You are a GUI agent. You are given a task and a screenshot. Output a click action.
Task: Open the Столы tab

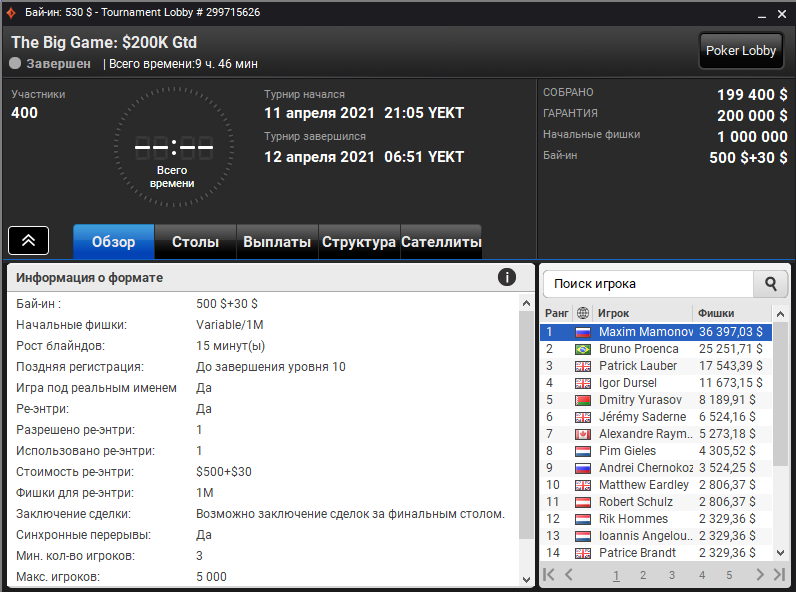pyautogui.click(x=195, y=242)
